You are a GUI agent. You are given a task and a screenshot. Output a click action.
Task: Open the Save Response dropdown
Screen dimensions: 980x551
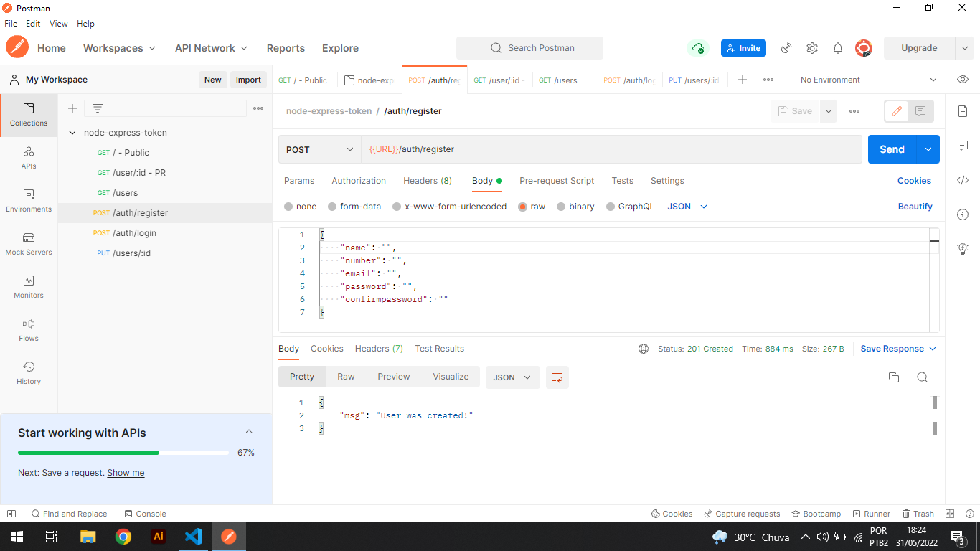[x=898, y=349]
